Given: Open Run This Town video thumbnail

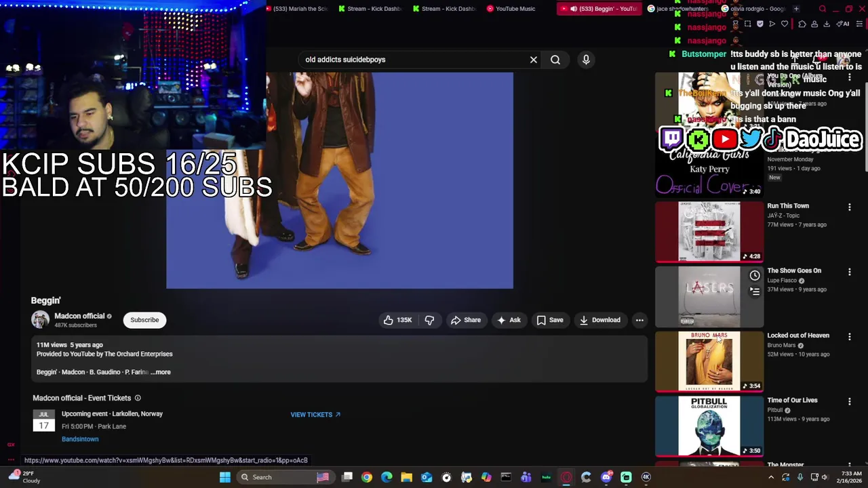Looking at the screenshot, I should point(709,231).
